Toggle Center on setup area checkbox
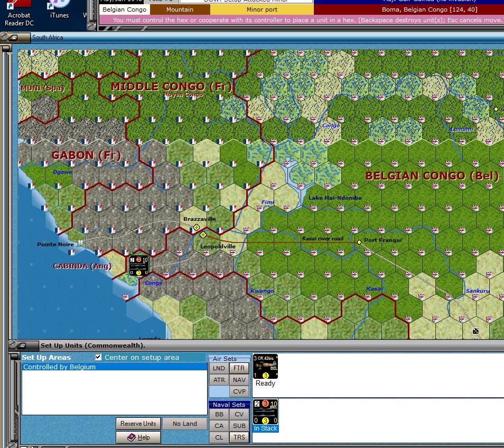 (x=98, y=357)
